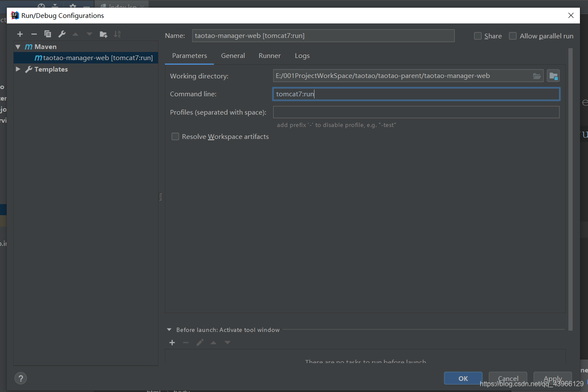Focus the Command line field
Image resolution: width=588 pixels, height=392 pixels.
(x=416, y=94)
